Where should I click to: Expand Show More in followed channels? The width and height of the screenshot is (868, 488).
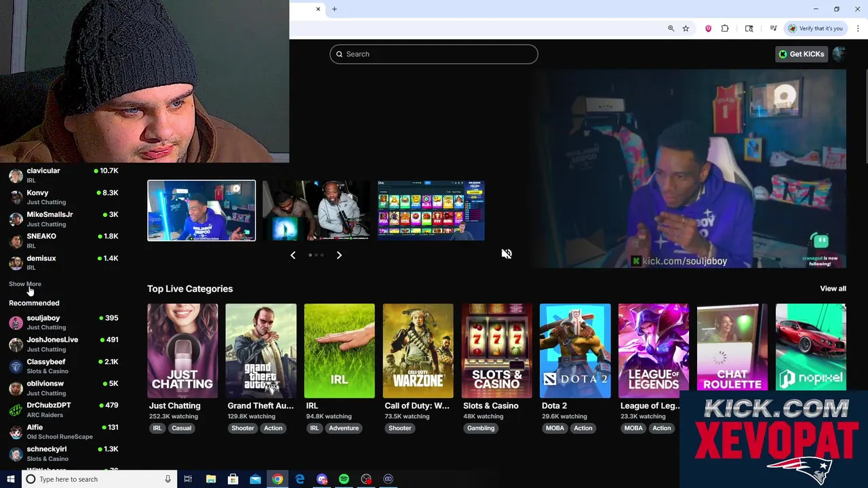[x=25, y=284]
